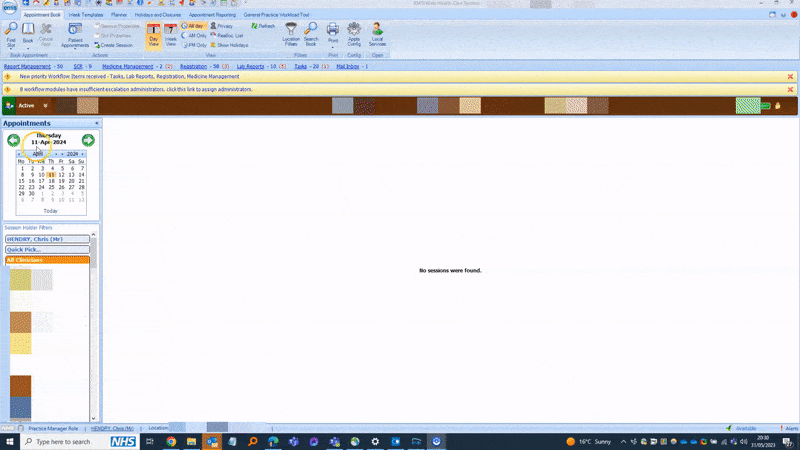Screen dimensions: 800x450
Task: Open the SCR link
Action: (78, 66)
